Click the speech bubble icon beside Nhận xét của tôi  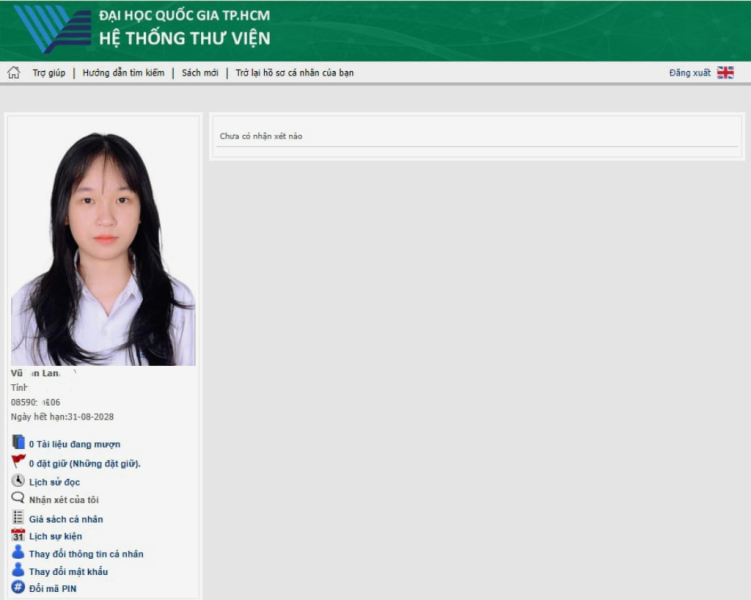click(x=18, y=499)
